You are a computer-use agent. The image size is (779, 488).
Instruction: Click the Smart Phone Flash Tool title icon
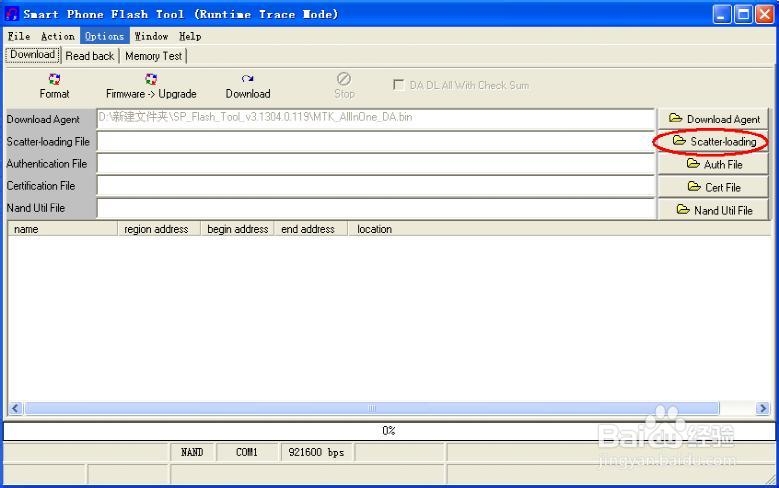[11, 13]
